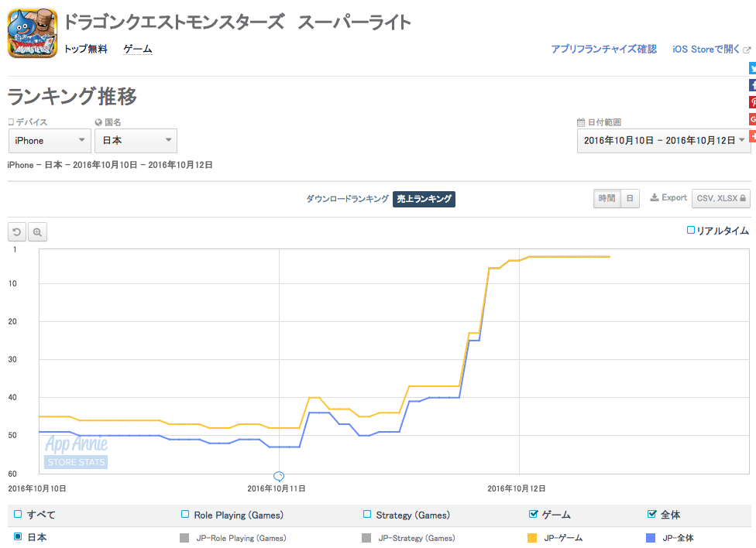Toggle the リアルタイム checkbox

690,231
